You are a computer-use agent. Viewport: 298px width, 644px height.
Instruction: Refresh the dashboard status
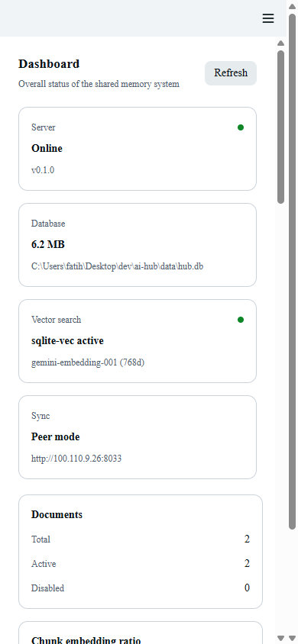231,73
